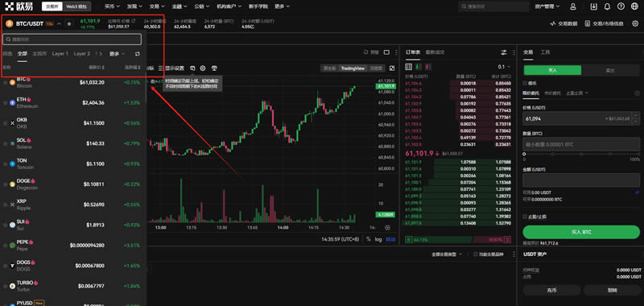The width and height of the screenshot is (644, 306).
Task: Enable the take profit/stop loss checkbox
Action: pyautogui.click(x=526, y=217)
